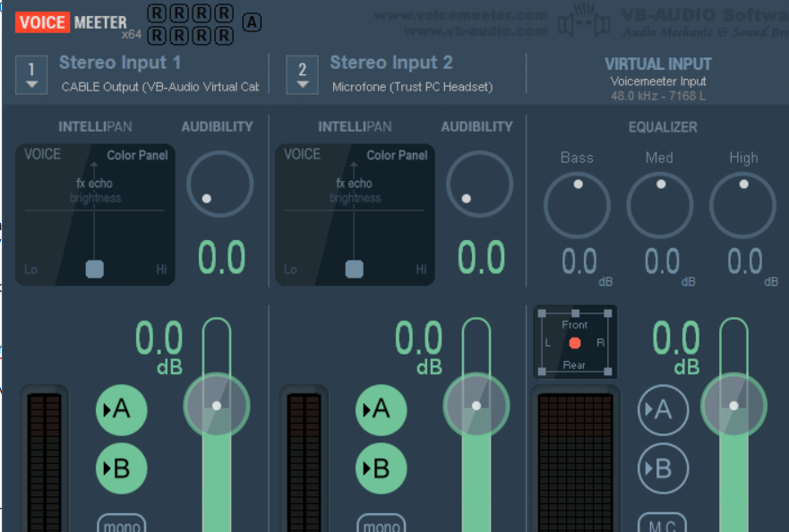Click the Stereo Input 2 Audibility 0.0 value

[481, 257]
